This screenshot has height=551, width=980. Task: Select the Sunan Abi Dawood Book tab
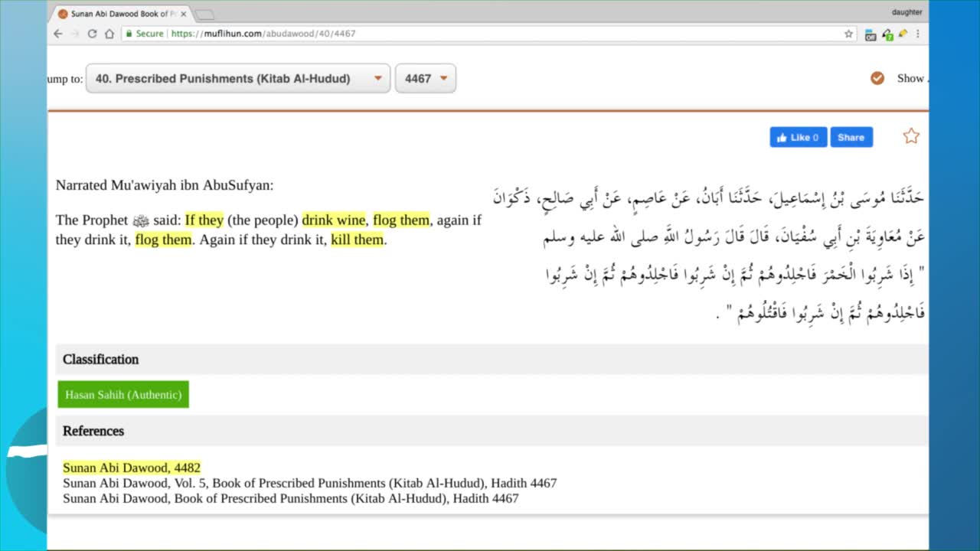[122, 14]
